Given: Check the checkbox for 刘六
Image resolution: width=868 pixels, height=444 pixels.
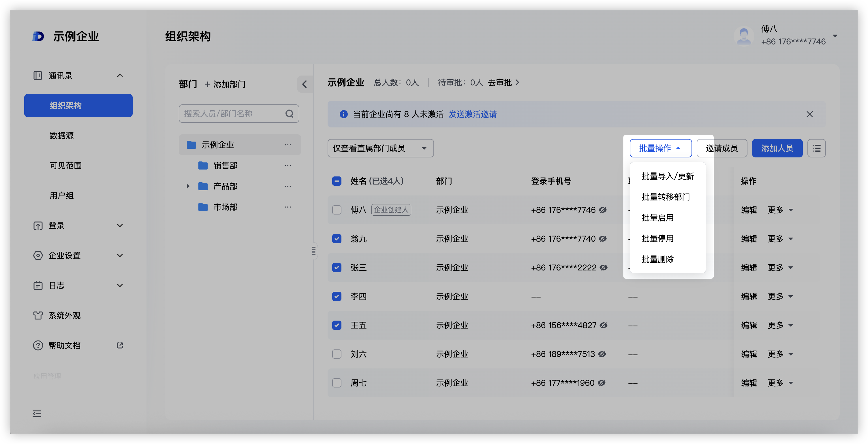Looking at the screenshot, I should [337, 354].
